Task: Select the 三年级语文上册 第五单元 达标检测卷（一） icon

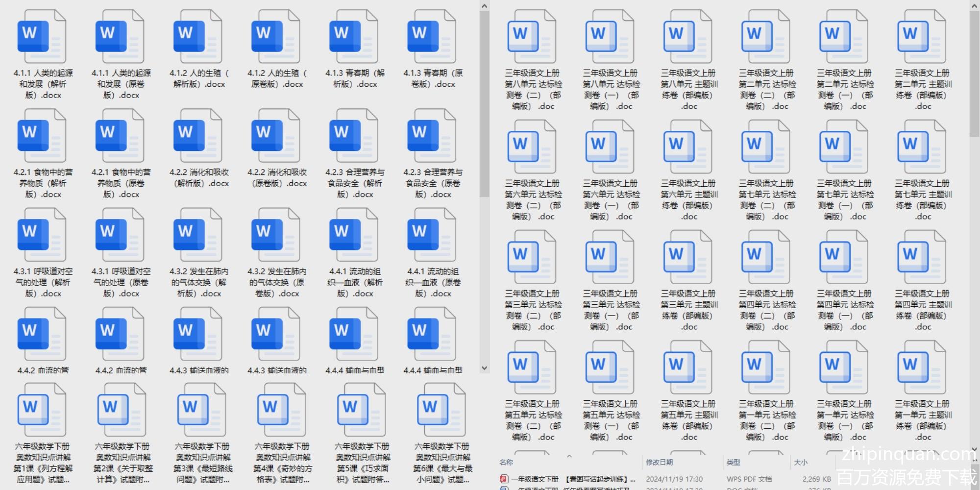Action: click(610, 367)
